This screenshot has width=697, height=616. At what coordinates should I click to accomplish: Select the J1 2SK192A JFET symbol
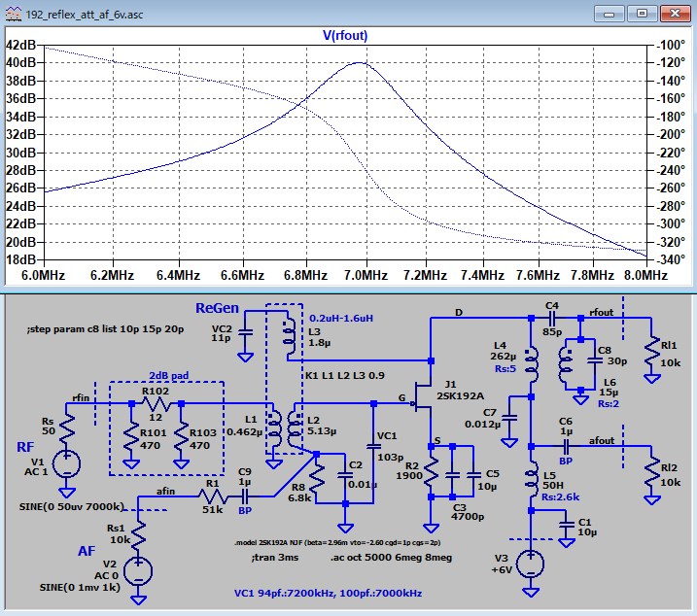coord(422,395)
